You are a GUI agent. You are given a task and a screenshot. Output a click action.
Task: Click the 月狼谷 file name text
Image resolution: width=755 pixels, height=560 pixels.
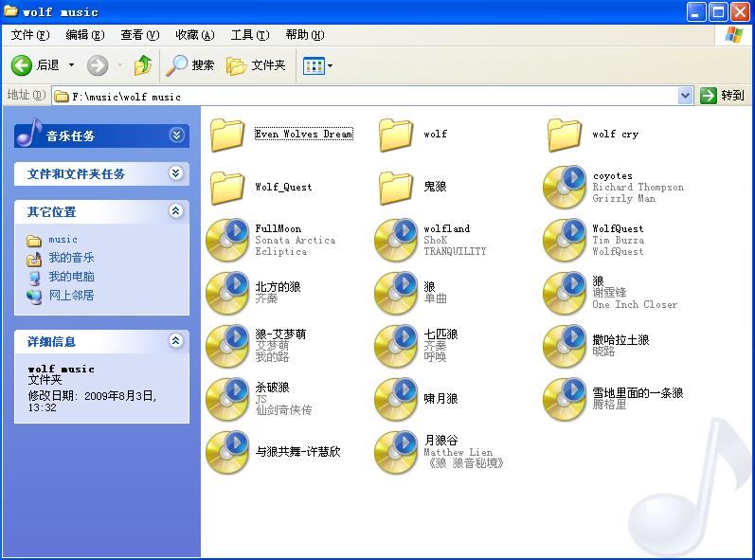441,440
